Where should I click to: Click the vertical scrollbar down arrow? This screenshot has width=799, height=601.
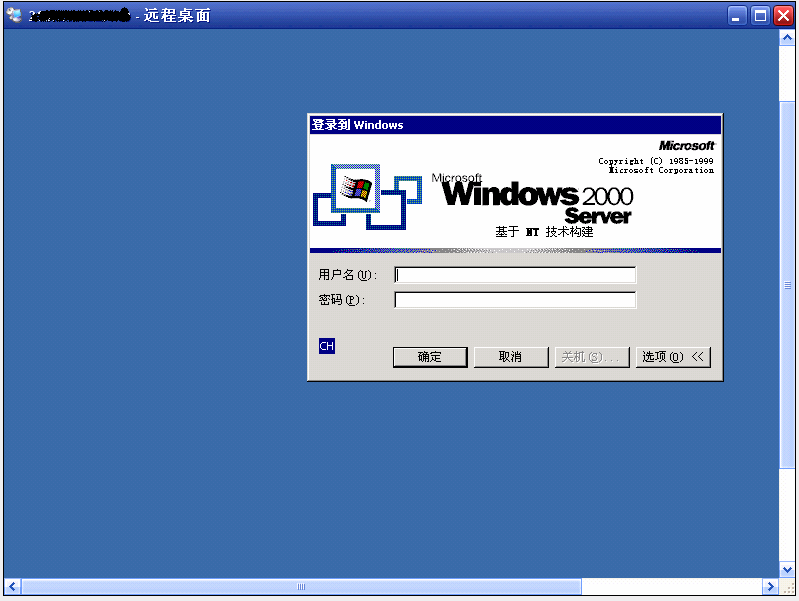click(787, 569)
